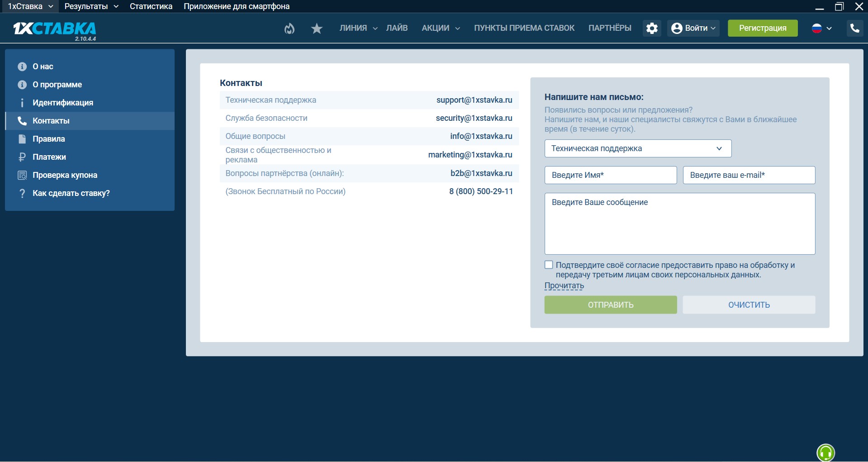Screen dimensions: 868x462
Task: Click the info icon beside О нас
Action: [x=22, y=67]
